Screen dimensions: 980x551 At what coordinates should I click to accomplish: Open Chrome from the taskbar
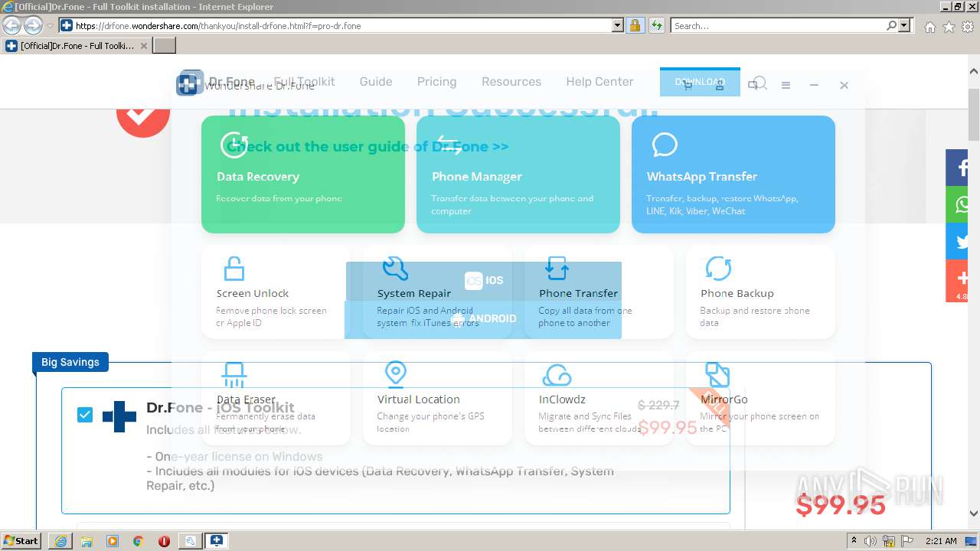pos(138,540)
